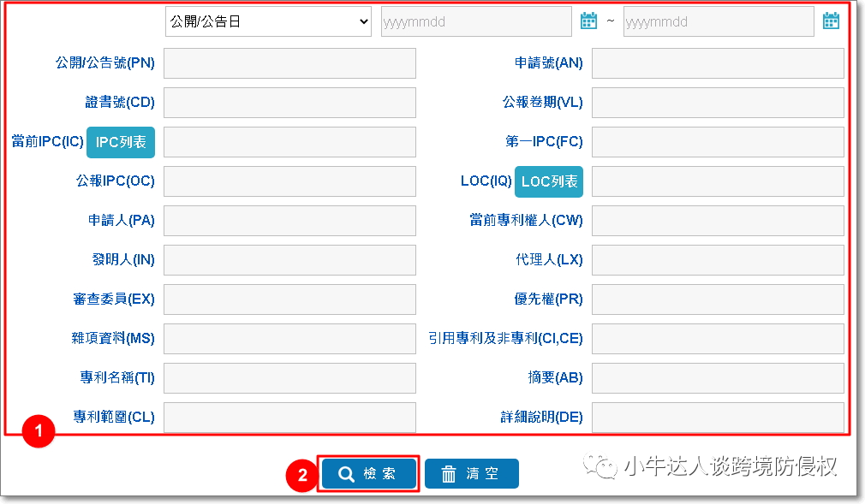This screenshot has width=865, height=504.
Task: Select the 詳細說明(DE) input field
Action: point(718,418)
